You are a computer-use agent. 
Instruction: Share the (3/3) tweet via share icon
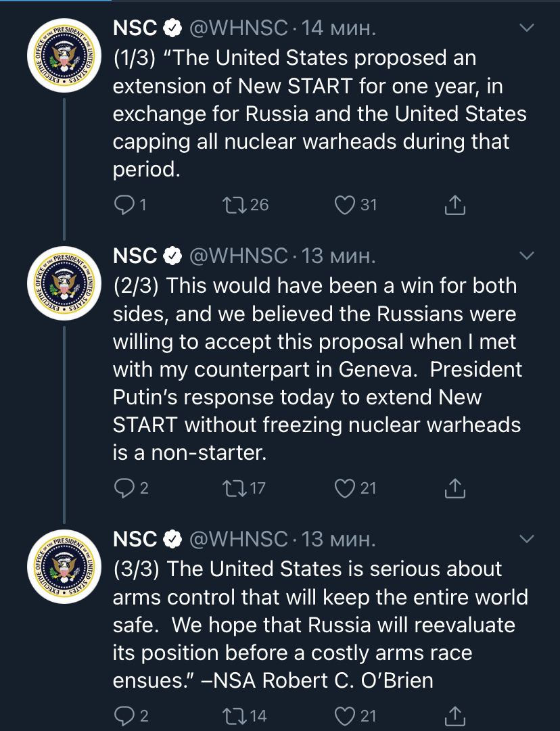(454, 715)
